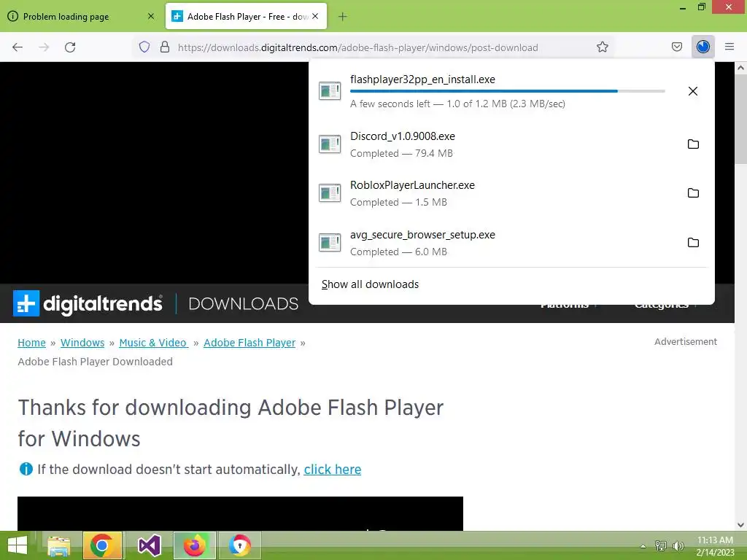The image size is (747, 560).
Task: Click the flashplayer32pp_en_install.exe file name
Action: click(x=422, y=79)
